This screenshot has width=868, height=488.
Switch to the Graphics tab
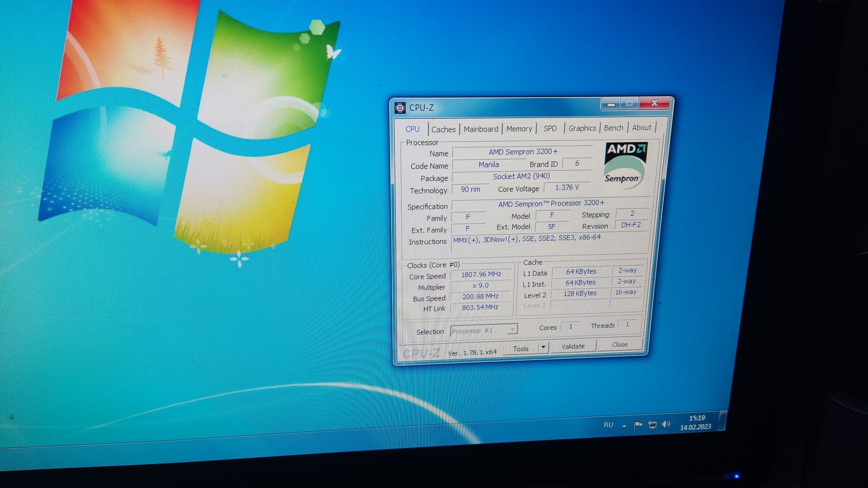tap(582, 128)
